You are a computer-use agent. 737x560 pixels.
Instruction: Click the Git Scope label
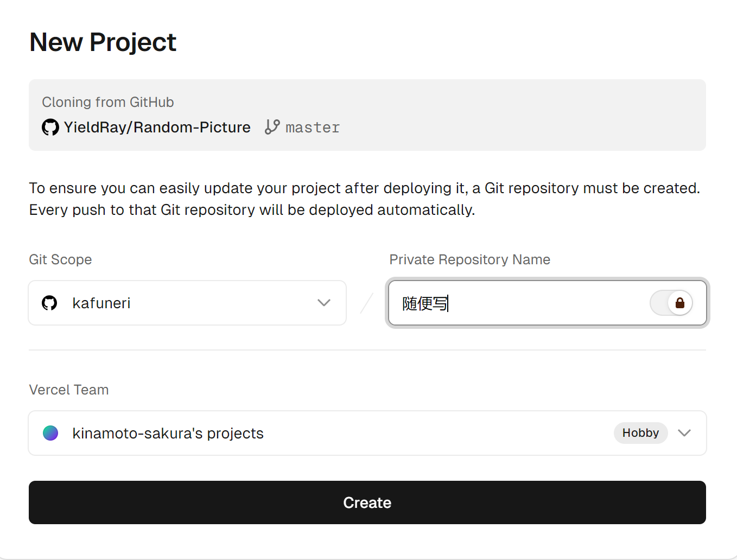tap(60, 259)
